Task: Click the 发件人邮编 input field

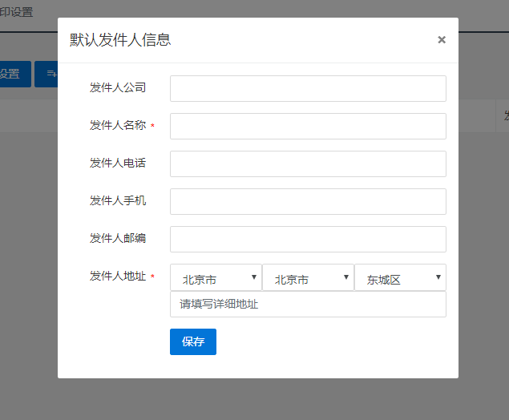Action: point(308,239)
